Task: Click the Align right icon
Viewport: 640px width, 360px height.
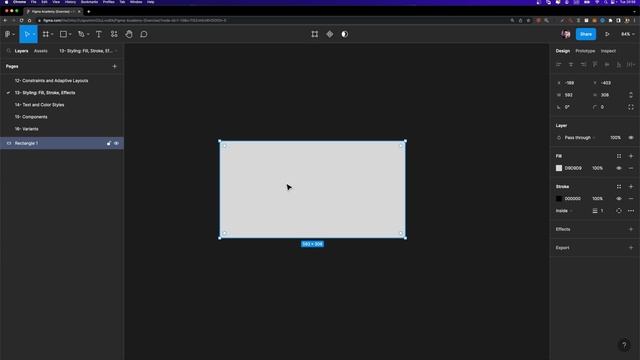Action: click(583, 64)
